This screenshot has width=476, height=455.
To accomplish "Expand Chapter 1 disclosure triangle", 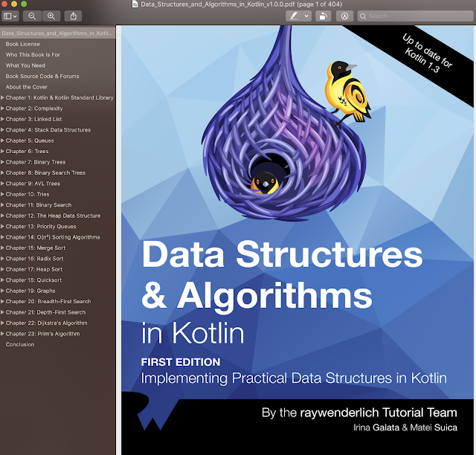I will (2, 97).
